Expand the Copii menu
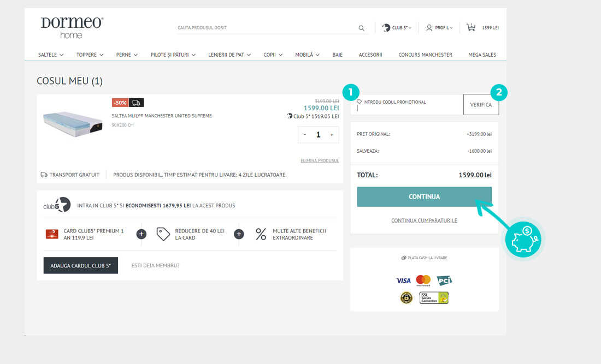Viewport: 601px width, 364px height. pos(273,55)
